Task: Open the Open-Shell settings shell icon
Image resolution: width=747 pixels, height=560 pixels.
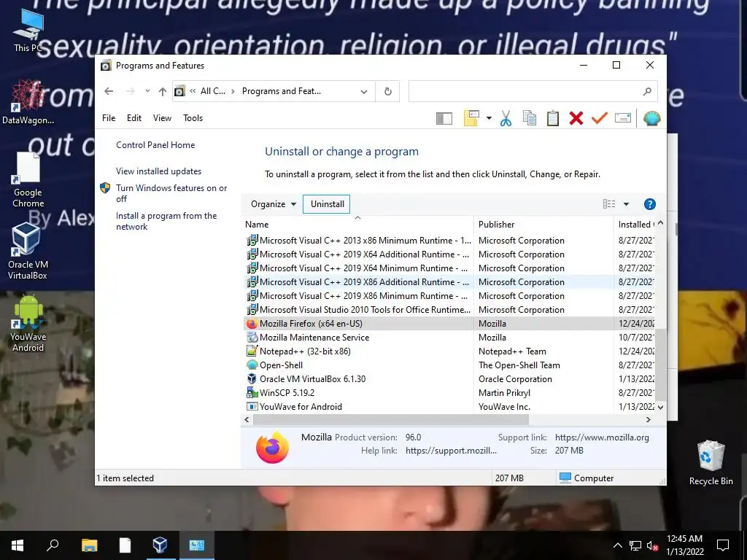Action: click(x=651, y=118)
